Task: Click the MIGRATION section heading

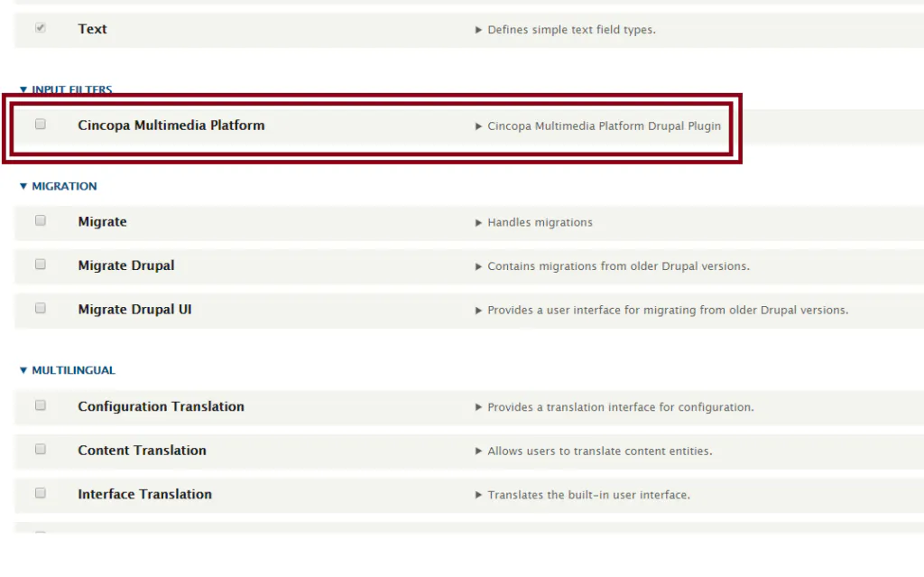Action: 64,186
